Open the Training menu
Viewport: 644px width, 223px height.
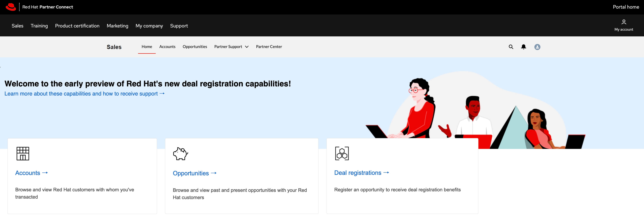(39, 26)
